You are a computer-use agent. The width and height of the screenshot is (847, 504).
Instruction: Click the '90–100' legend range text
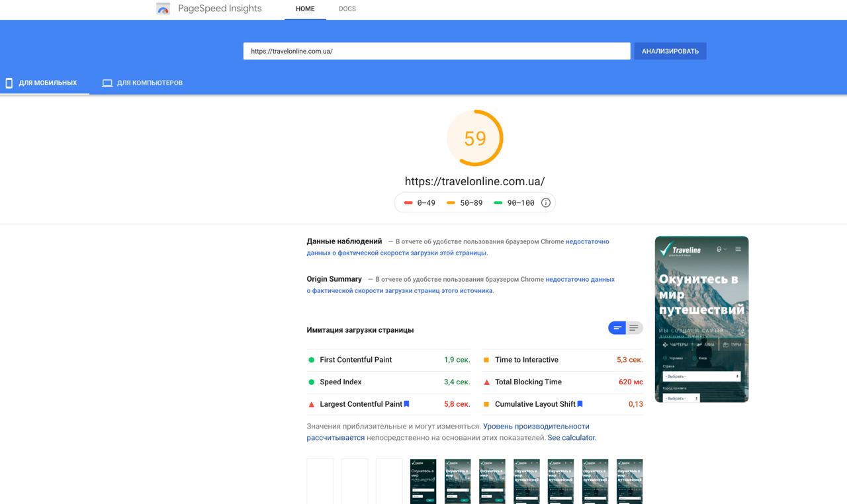tap(521, 203)
